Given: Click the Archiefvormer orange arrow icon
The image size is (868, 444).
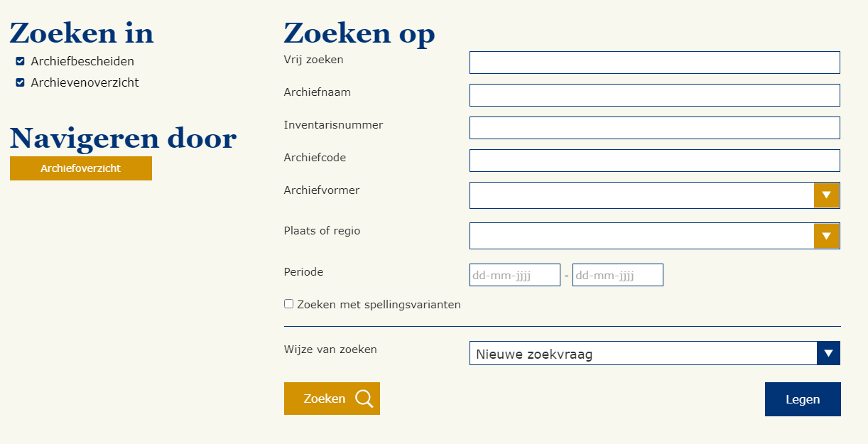Looking at the screenshot, I should [x=826, y=195].
